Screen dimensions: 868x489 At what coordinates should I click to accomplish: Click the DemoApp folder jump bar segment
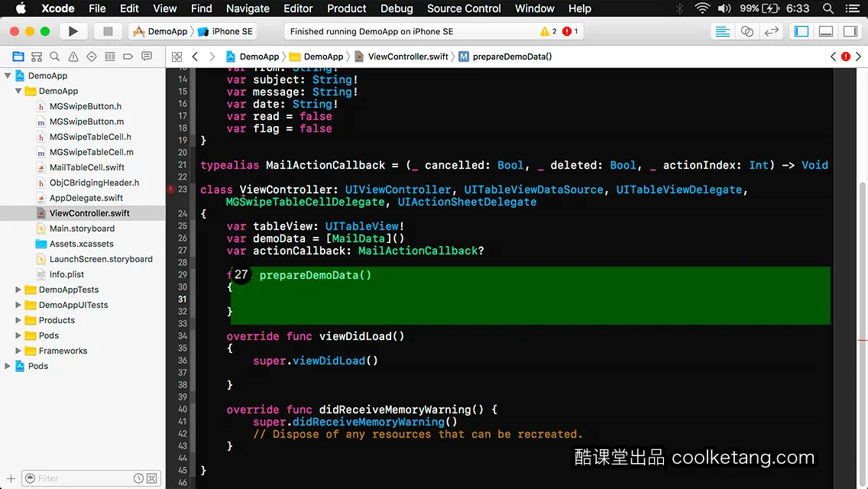click(x=316, y=57)
